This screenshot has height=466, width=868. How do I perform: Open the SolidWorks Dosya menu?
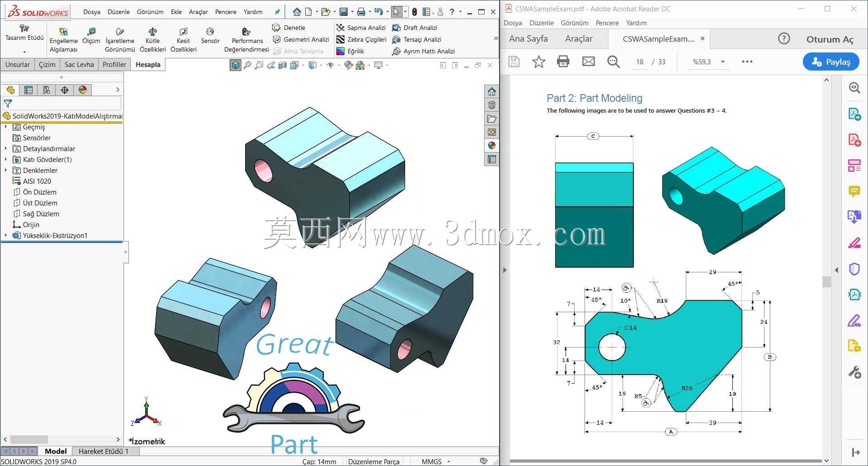(x=92, y=12)
